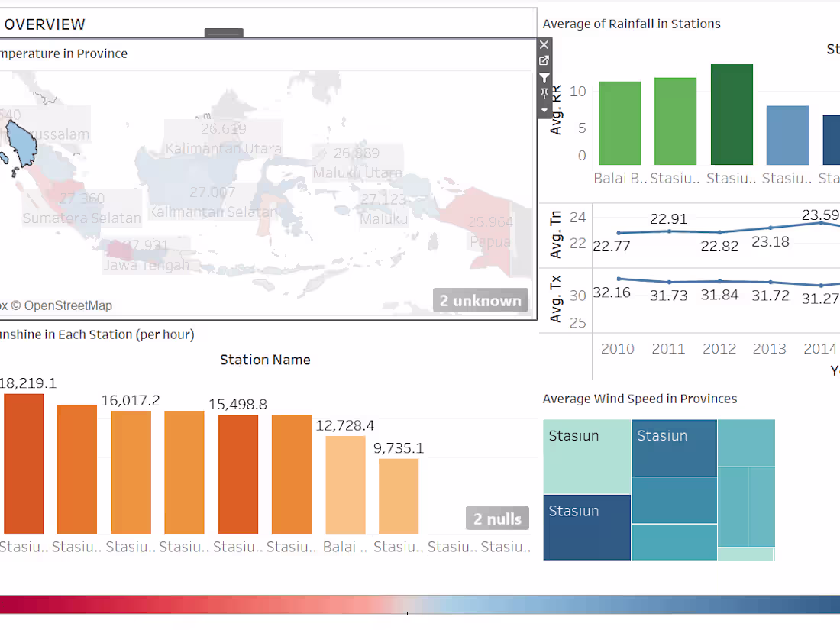Toggle the Use as Filter funnel on the map

pyautogui.click(x=544, y=77)
